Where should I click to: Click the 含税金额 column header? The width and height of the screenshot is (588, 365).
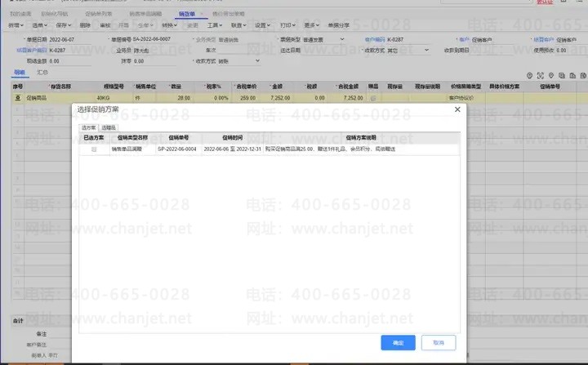tap(349, 87)
